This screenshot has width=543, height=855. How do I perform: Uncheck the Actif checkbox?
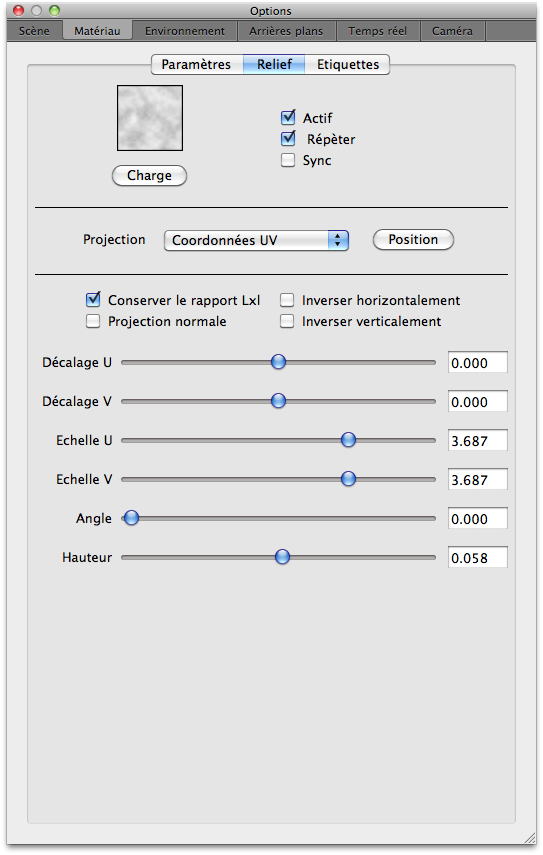point(288,117)
